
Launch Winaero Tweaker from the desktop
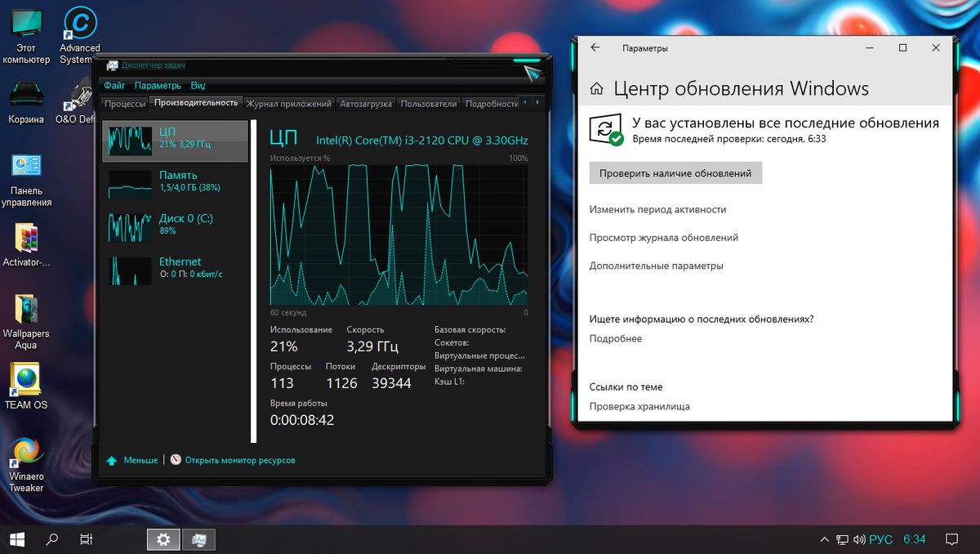(26, 464)
